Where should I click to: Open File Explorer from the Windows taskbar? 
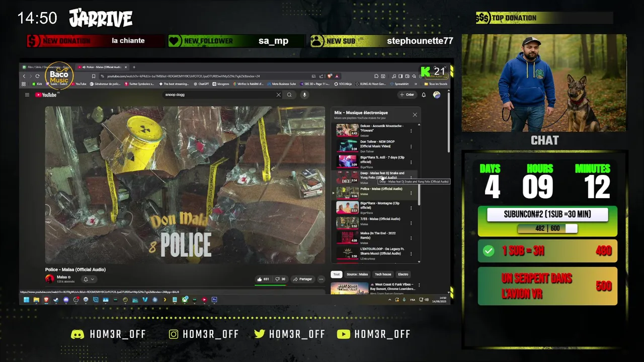pyautogui.click(x=36, y=300)
